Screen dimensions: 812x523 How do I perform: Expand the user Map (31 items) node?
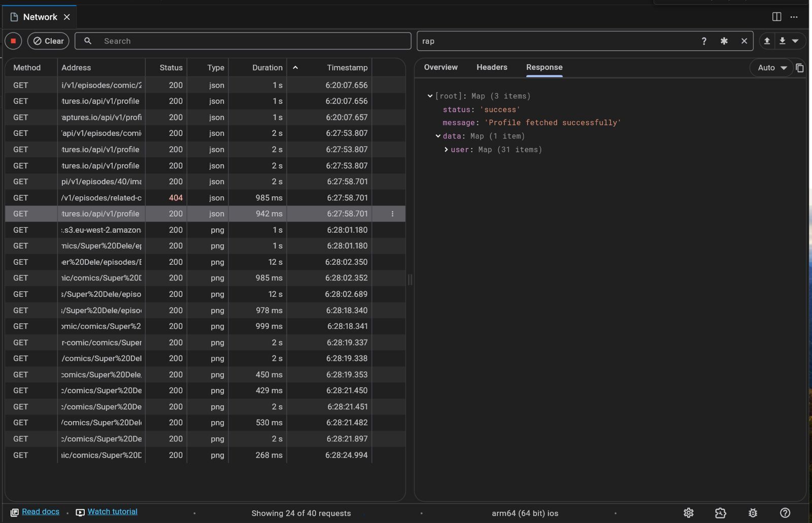click(x=446, y=150)
